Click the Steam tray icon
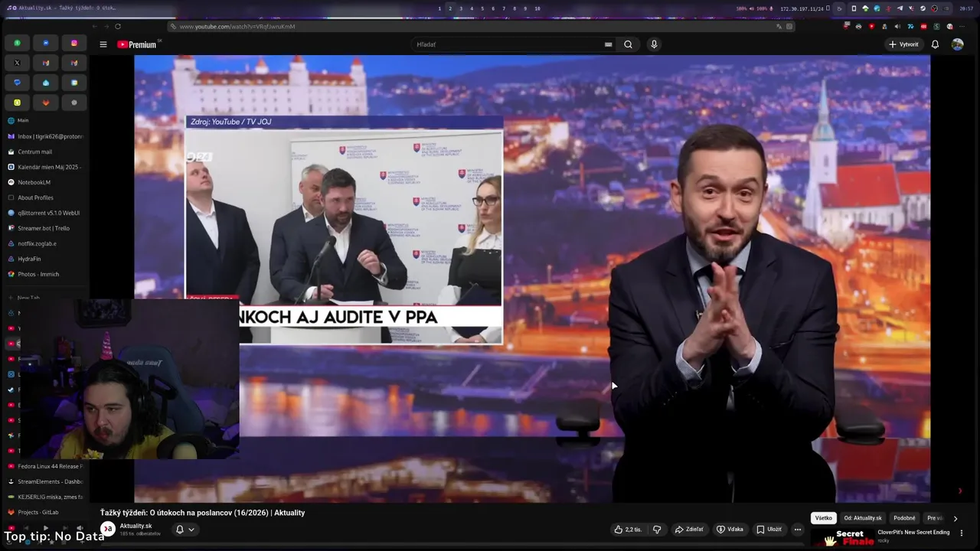Image resolution: width=980 pixels, height=551 pixels. pyautogui.click(x=923, y=8)
